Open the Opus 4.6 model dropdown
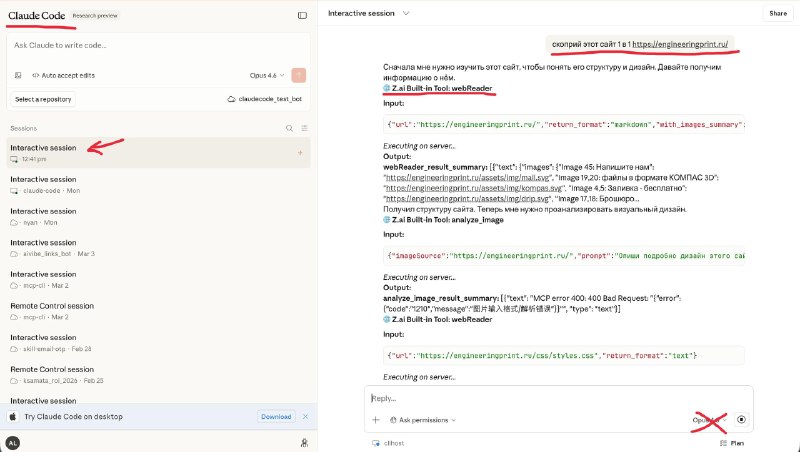The width and height of the screenshot is (800, 452). coord(266,75)
